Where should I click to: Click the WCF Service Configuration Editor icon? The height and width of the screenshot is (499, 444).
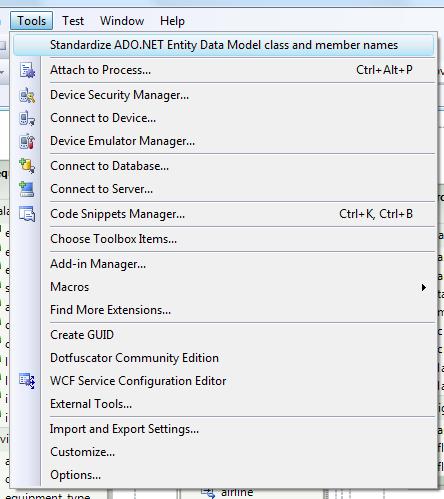tap(27, 381)
